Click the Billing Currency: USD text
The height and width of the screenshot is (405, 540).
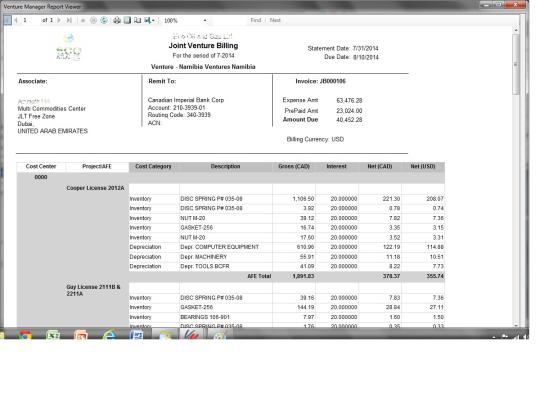315,139
